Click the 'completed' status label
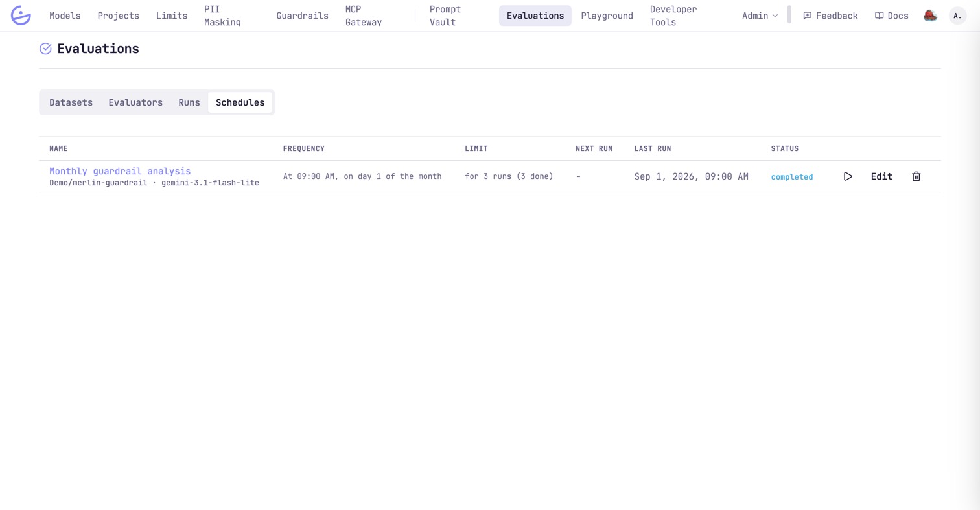 pos(791,177)
